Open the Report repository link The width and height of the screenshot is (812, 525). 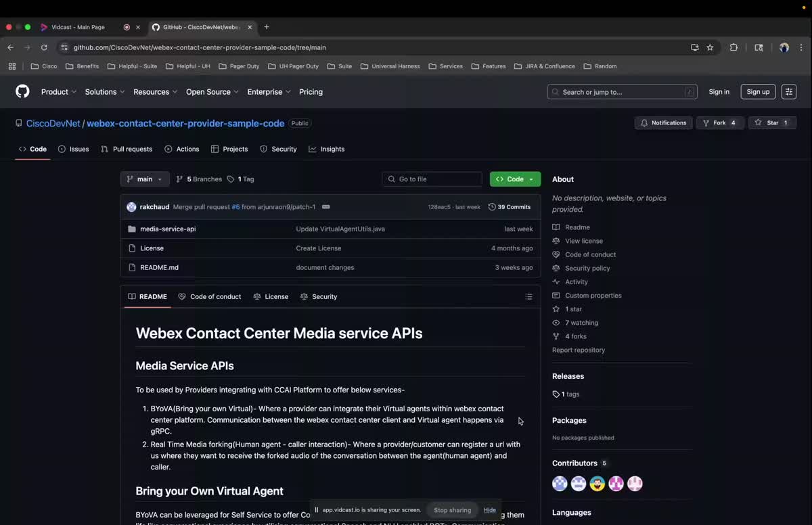tap(578, 350)
